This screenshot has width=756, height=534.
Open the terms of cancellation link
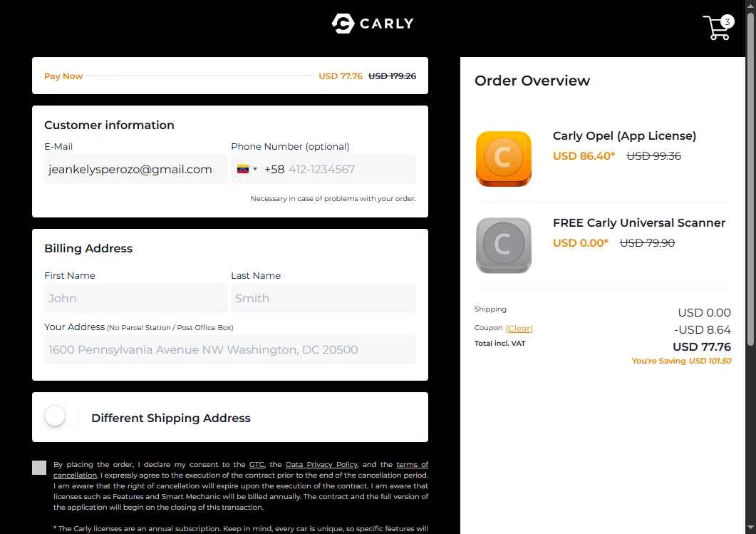(412, 465)
